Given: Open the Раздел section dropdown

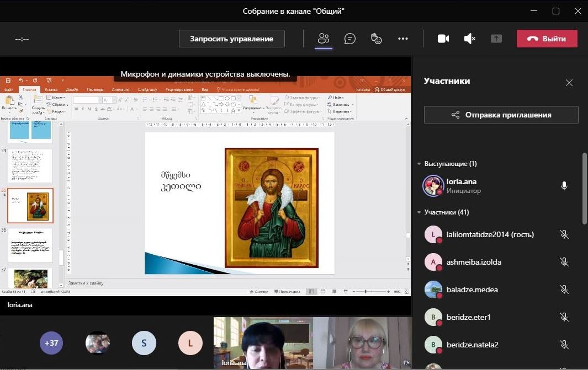Looking at the screenshot, I should 56,111.
